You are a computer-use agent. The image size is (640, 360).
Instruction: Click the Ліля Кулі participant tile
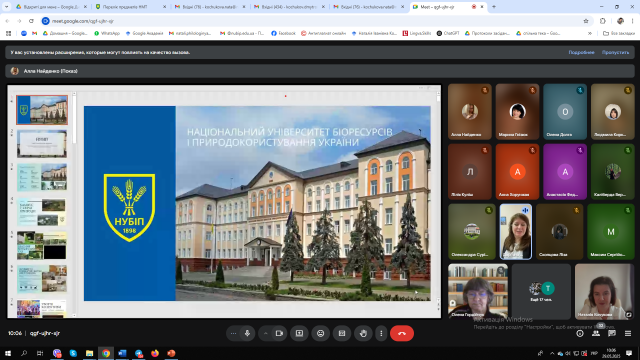pos(469,172)
